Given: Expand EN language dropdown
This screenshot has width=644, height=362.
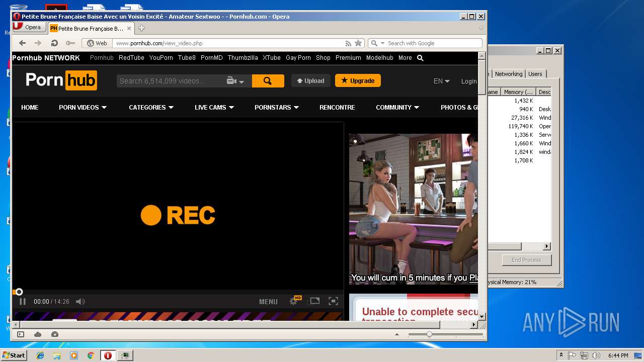Looking at the screenshot, I should tap(441, 81).
